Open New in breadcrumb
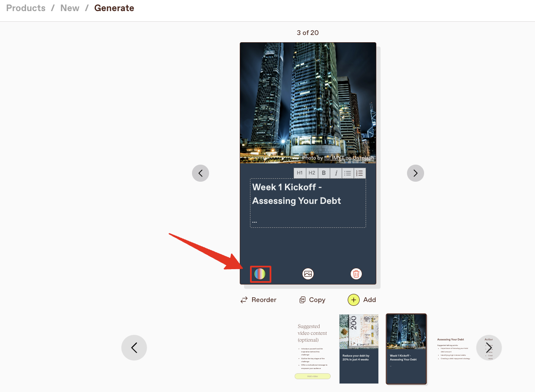The width and height of the screenshot is (535, 392). (x=70, y=8)
